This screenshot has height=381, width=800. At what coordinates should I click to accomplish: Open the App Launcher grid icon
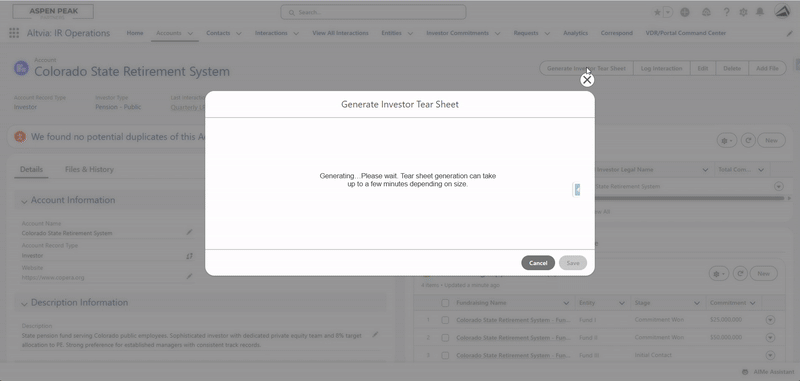pyautogui.click(x=14, y=33)
